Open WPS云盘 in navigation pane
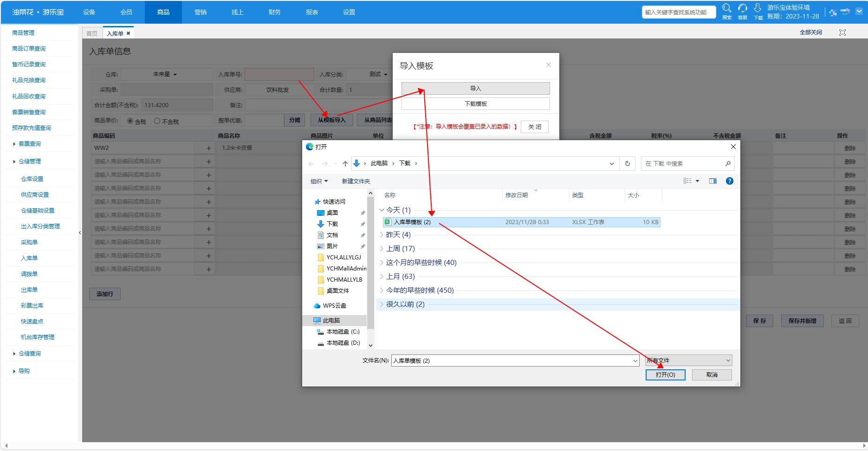Screen dimensions: 868x451 [334, 305]
